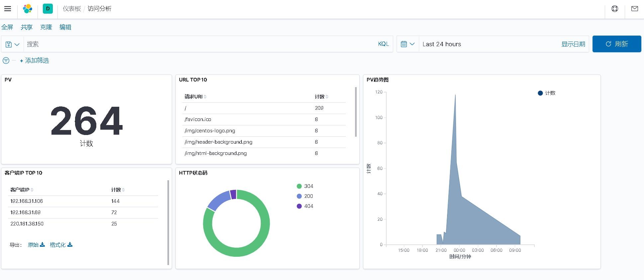Toggle the 304 status legend item
This screenshot has width=644, height=280.
point(305,186)
